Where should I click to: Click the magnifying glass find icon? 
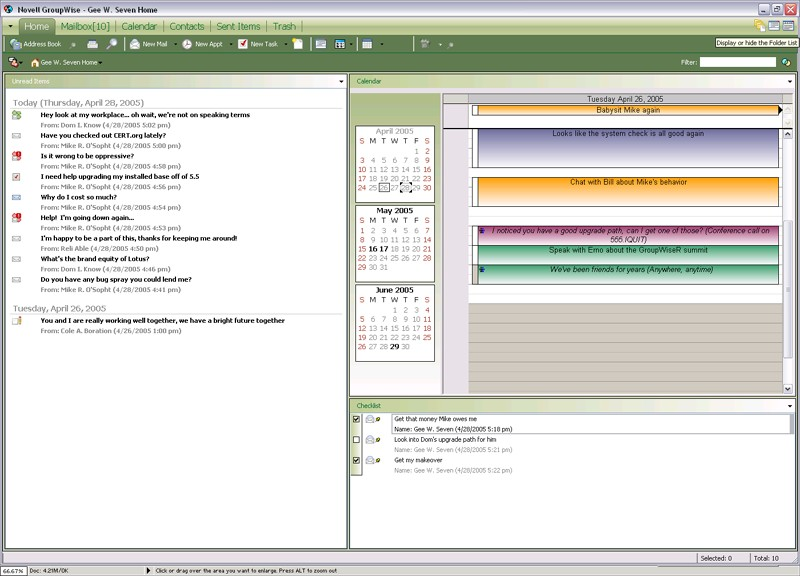click(111, 44)
